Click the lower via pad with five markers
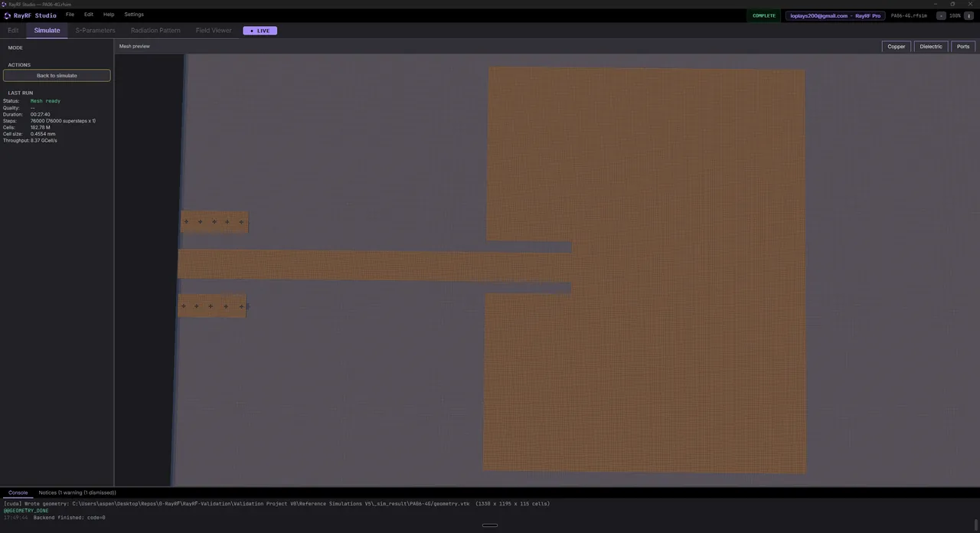Viewport: 980px width, 533px height. [212, 306]
